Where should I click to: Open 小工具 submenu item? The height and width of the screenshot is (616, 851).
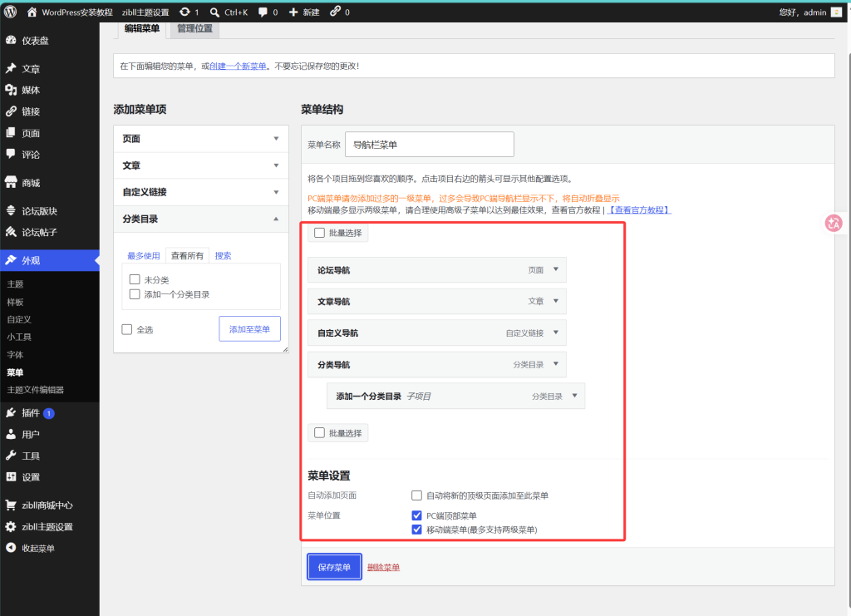point(19,337)
